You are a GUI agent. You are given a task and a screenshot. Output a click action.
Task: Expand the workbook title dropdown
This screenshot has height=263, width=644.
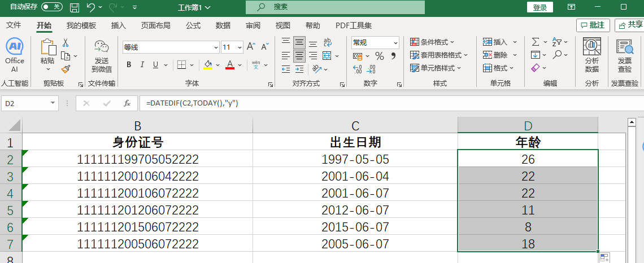click(x=207, y=7)
